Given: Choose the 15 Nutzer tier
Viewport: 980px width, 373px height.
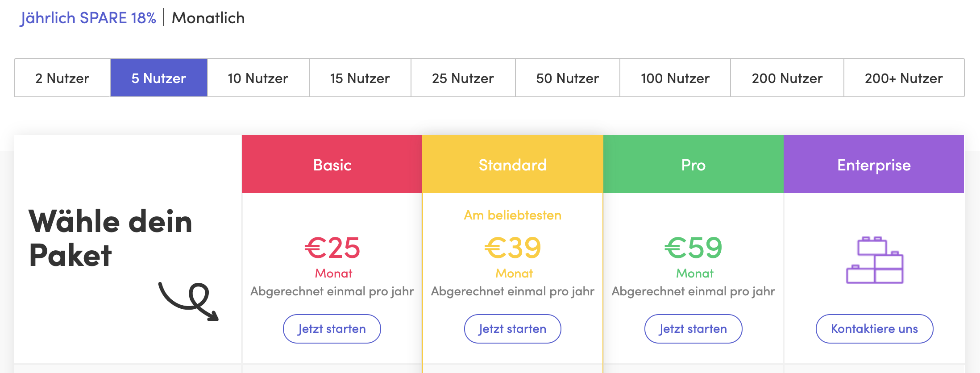Looking at the screenshot, I should pyautogui.click(x=360, y=78).
